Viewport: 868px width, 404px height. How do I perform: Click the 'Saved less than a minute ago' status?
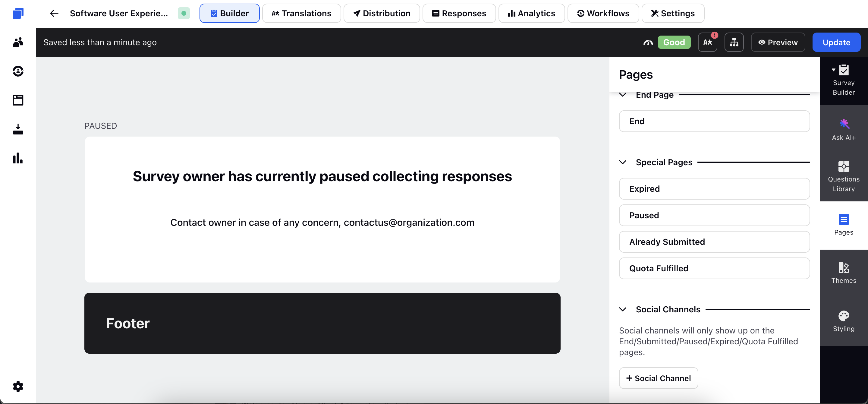click(x=100, y=43)
